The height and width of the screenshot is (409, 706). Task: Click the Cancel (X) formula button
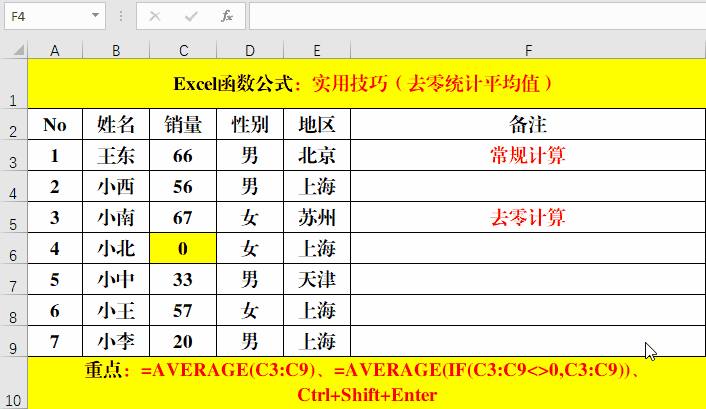(x=155, y=17)
